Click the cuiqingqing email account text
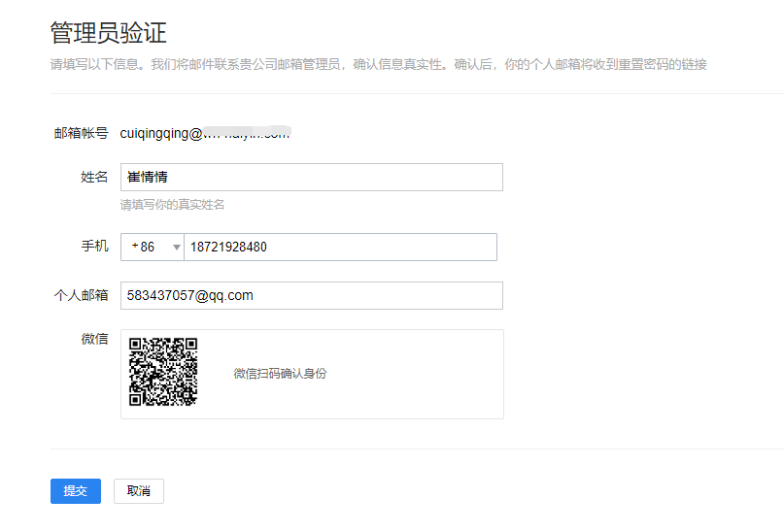The height and width of the screenshot is (532, 784). pyautogui.click(x=204, y=134)
